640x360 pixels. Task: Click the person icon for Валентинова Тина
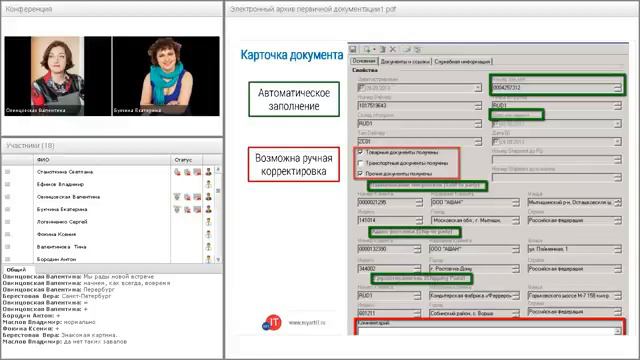pyautogui.click(x=209, y=247)
